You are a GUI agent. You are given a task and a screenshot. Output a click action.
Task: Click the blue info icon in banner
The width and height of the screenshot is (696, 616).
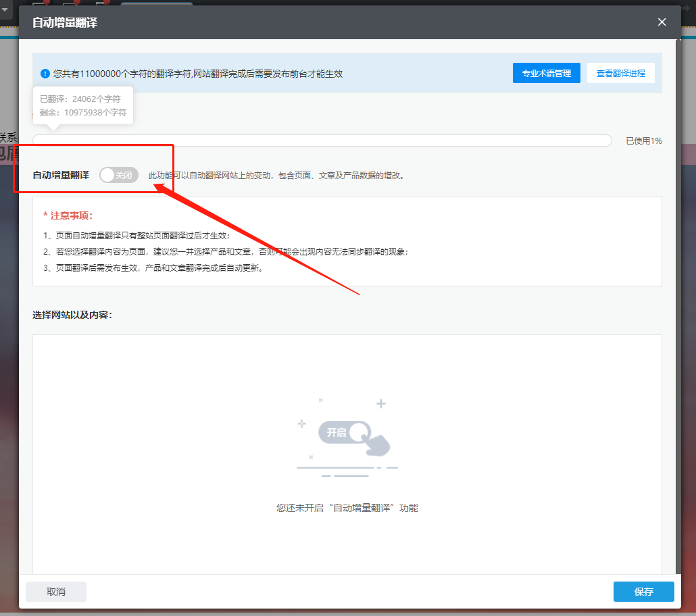(x=45, y=74)
